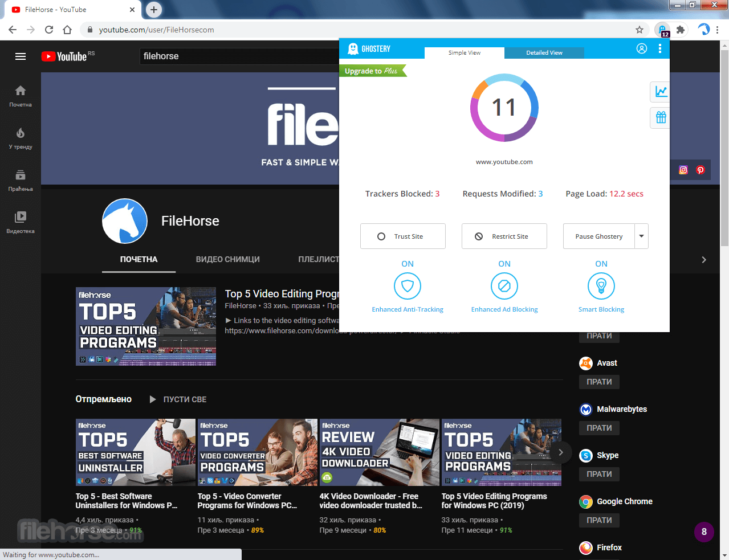729x560 pixels.
Task: Subscribe to Skype with ПРАТИ button
Action: coord(599,474)
